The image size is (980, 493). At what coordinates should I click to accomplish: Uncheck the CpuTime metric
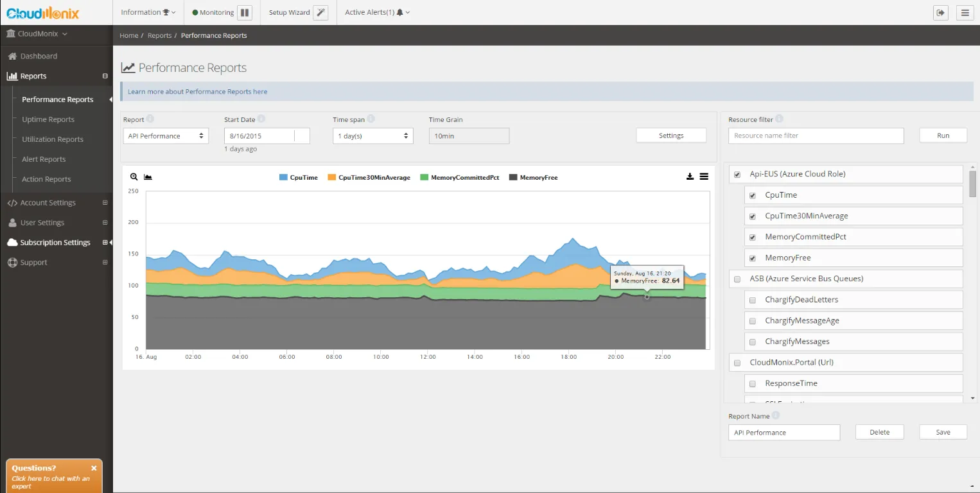pyautogui.click(x=752, y=195)
